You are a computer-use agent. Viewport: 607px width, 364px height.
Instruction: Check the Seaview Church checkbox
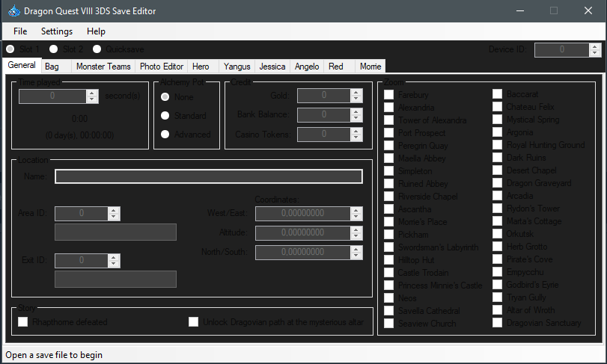tap(388, 324)
